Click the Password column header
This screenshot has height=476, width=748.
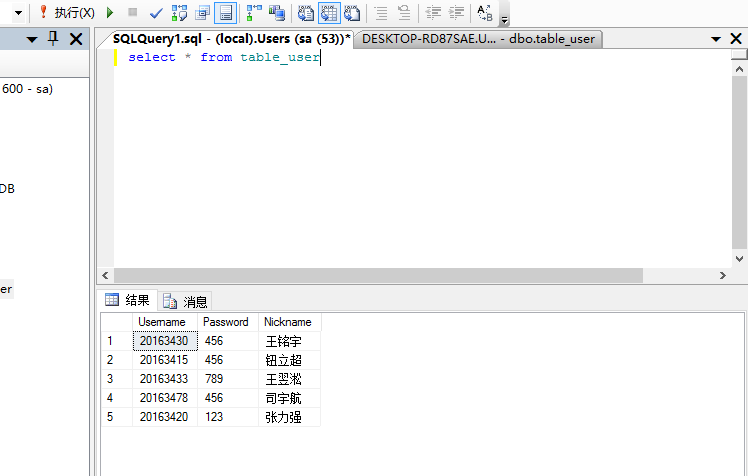click(x=228, y=322)
